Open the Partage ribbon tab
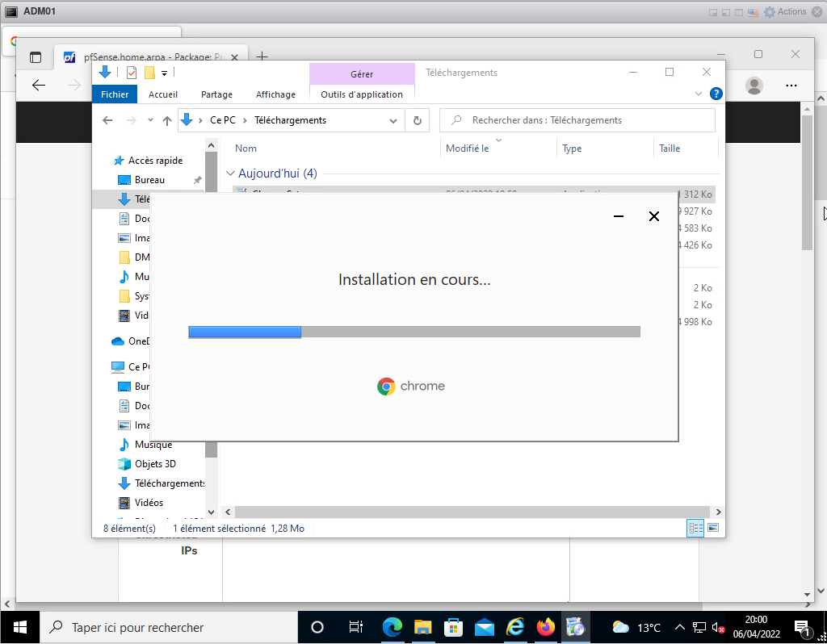This screenshot has height=644, width=827. 216,94
